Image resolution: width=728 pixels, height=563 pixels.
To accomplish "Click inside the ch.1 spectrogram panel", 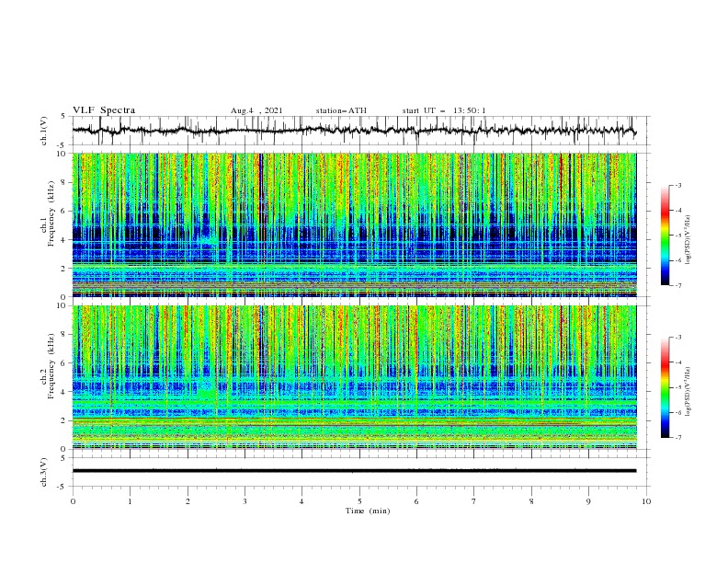I will [354, 224].
